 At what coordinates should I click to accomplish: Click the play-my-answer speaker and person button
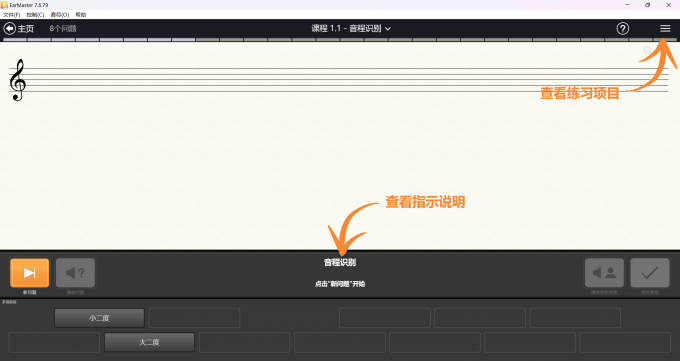[x=604, y=272]
